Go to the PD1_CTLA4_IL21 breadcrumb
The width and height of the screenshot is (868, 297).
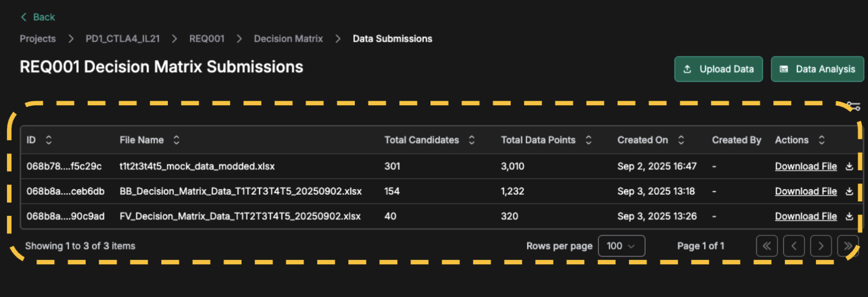pos(122,39)
